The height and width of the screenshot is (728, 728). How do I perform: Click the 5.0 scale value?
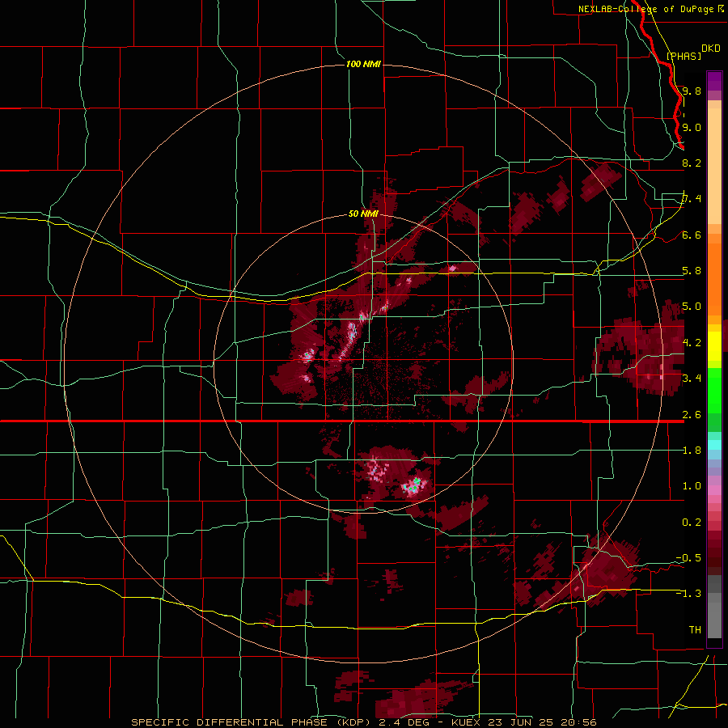pyautogui.click(x=692, y=307)
